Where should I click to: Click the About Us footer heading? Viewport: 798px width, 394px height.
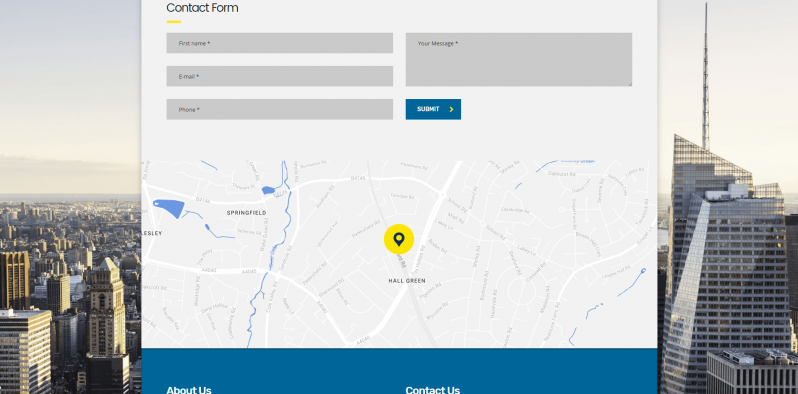click(x=189, y=390)
